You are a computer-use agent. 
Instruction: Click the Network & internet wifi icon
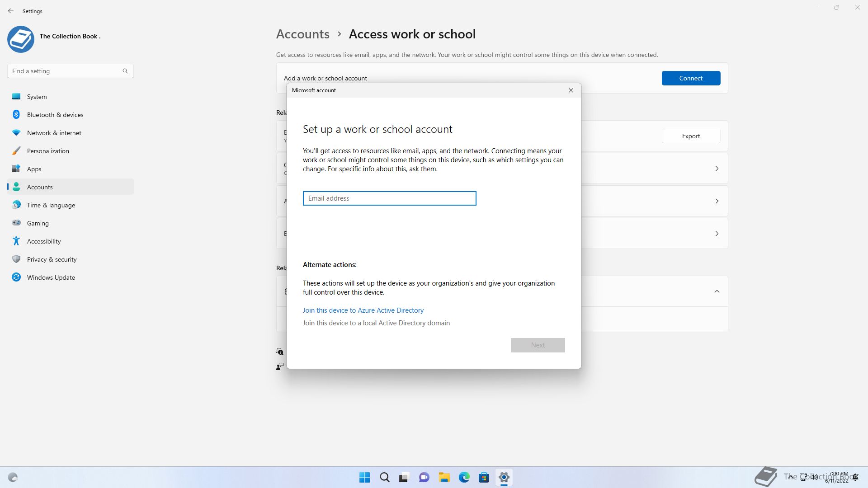(x=16, y=133)
